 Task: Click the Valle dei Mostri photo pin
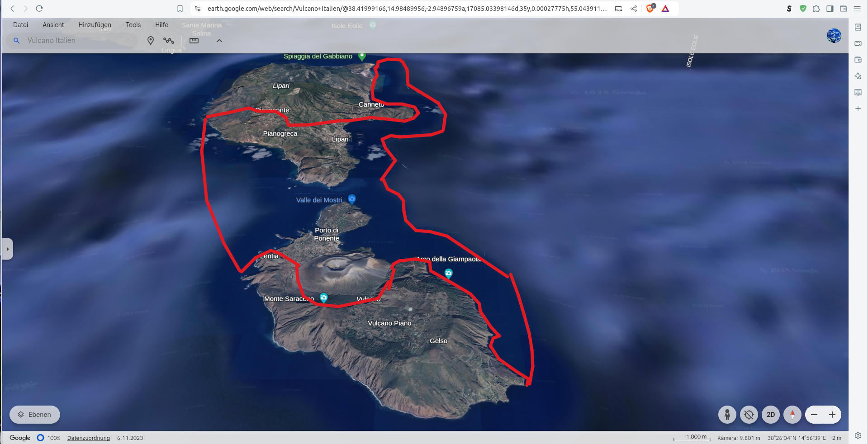point(352,199)
